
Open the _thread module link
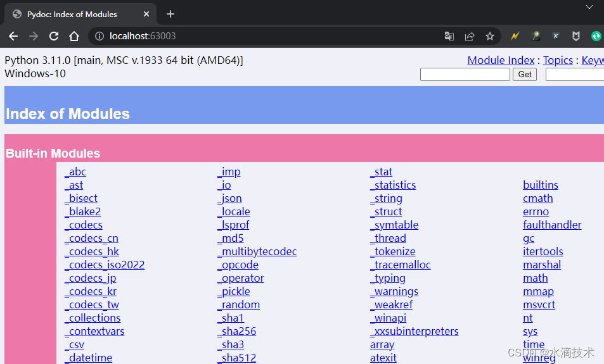pyautogui.click(x=388, y=238)
